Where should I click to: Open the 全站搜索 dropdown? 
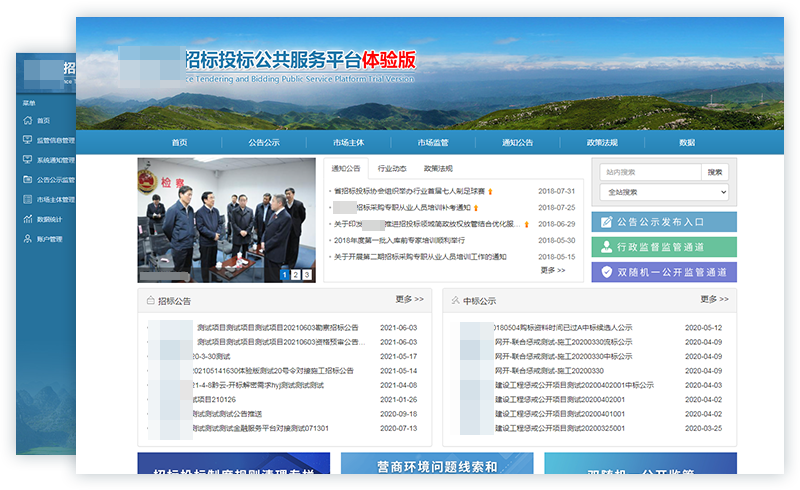[x=664, y=192]
